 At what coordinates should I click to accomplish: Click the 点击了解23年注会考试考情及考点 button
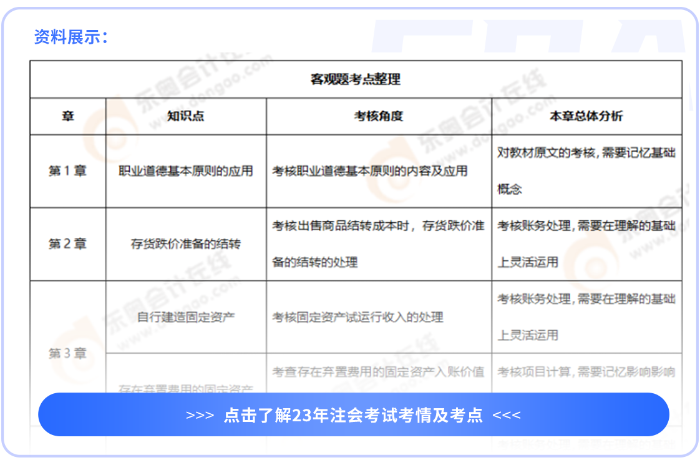pyautogui.click(x=353, y=415)
